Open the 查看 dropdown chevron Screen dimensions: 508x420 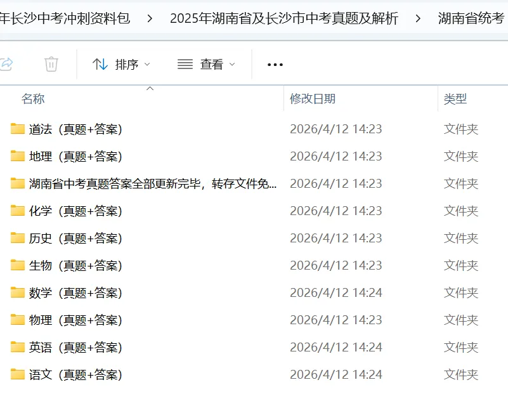pos(232,64)
